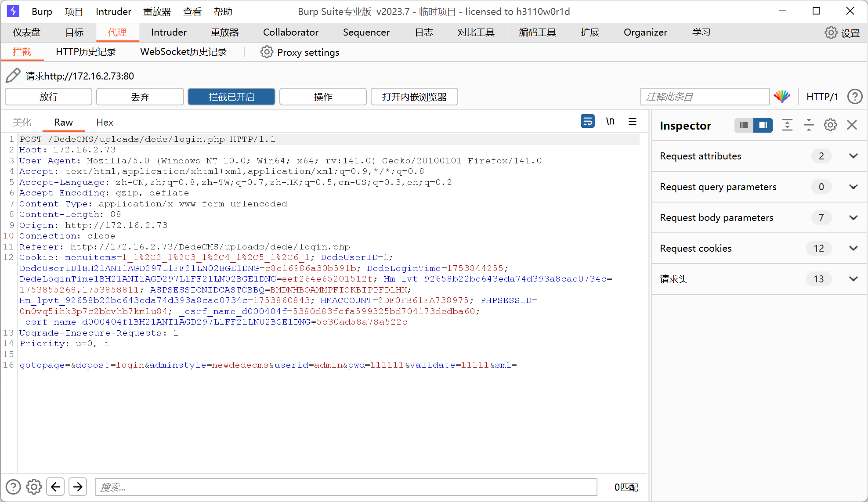Open the Sequencer tab
This screenshot has width=868, height=502.
pyautogui.click(x=366, y=33)
